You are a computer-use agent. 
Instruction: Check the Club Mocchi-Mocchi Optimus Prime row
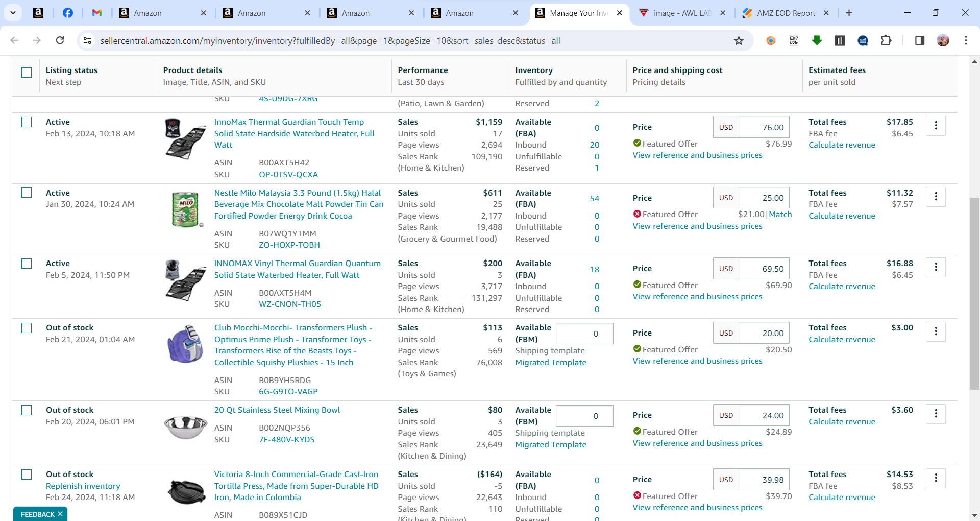(x=27, y=328)
